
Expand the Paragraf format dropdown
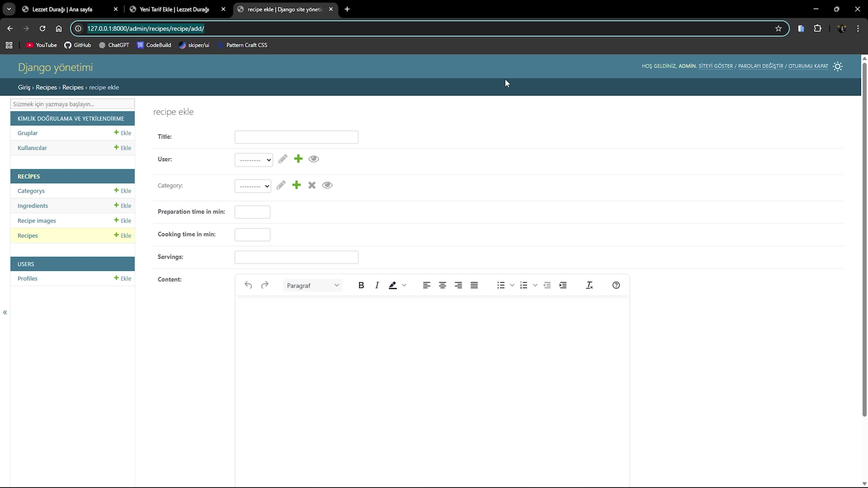[313, 286]
